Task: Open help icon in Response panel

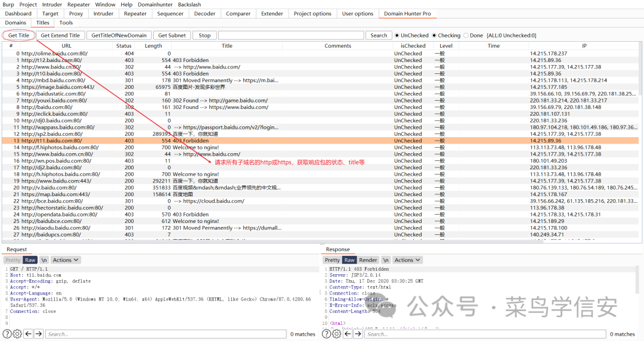Action: (x=326, y=334)
